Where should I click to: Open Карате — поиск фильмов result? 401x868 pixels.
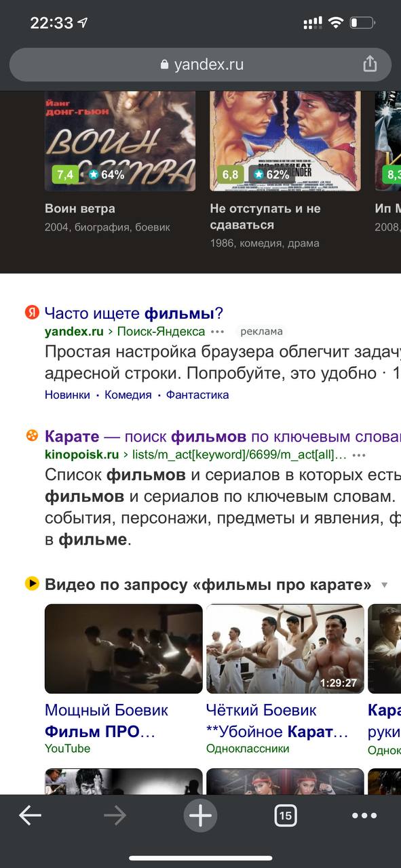223,436
